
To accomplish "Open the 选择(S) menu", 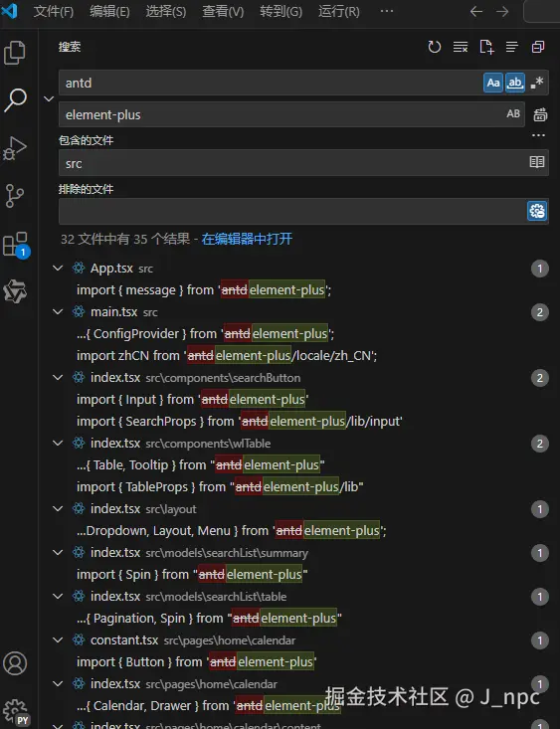I will (x=166, y=11).
